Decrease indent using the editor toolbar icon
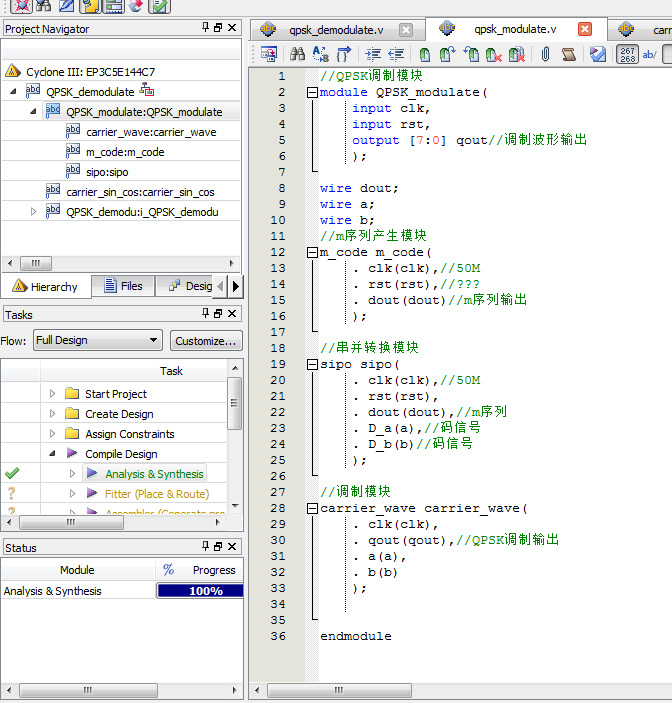 point(396,55)
